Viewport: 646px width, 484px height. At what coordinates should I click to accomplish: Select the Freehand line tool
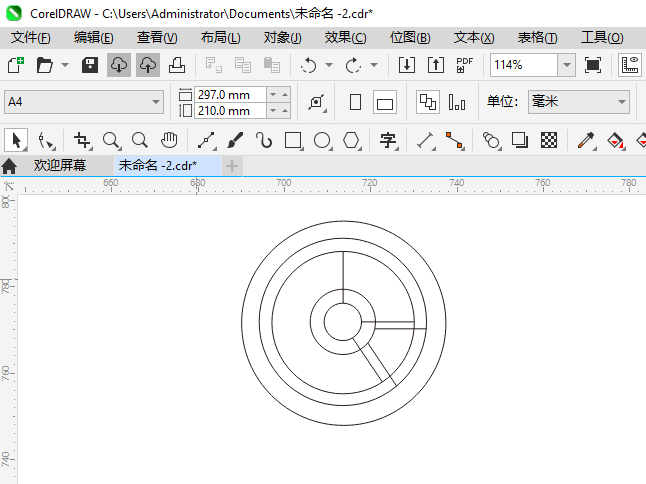207,140
